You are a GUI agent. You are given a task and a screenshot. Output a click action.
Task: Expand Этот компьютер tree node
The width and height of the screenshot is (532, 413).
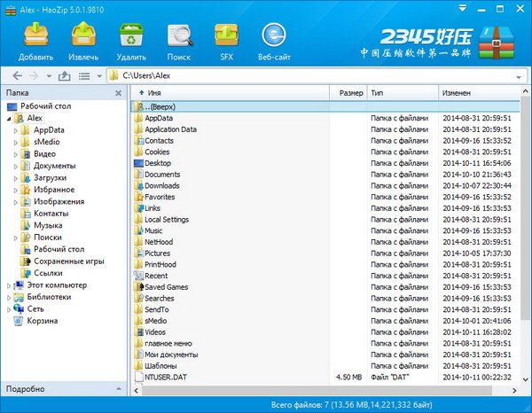[9, 285]
